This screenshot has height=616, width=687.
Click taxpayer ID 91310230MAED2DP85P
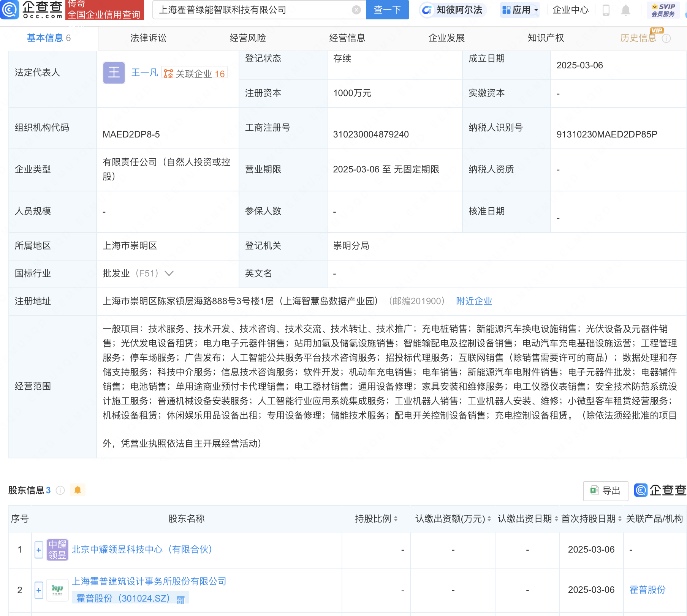(607, 134)
